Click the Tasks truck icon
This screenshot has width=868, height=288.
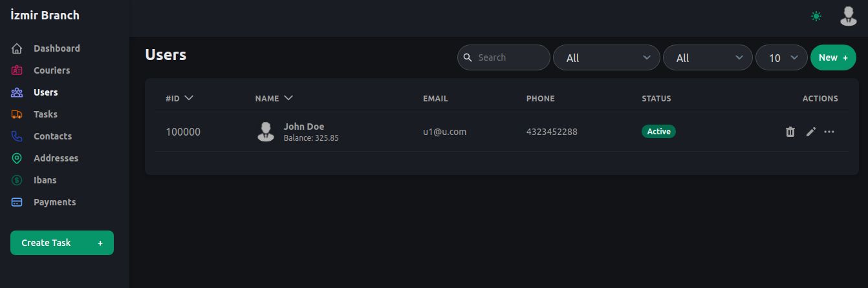(x=17, y=114)
